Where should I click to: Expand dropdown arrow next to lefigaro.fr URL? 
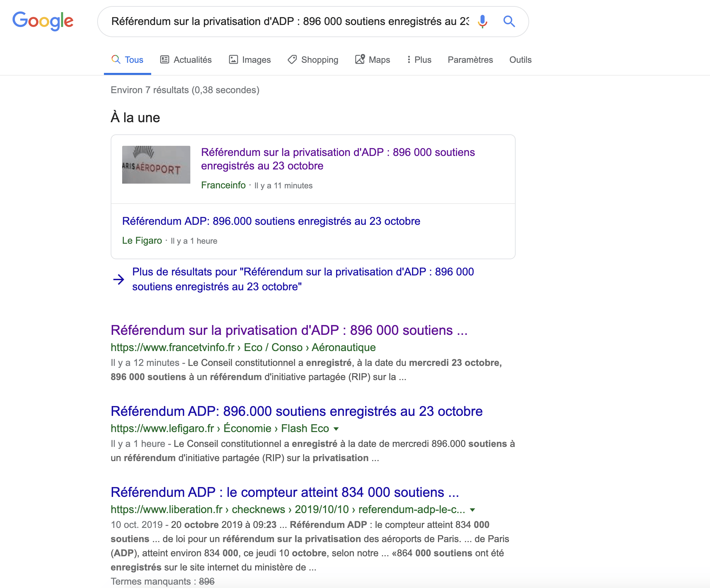(x=336, y=429)
